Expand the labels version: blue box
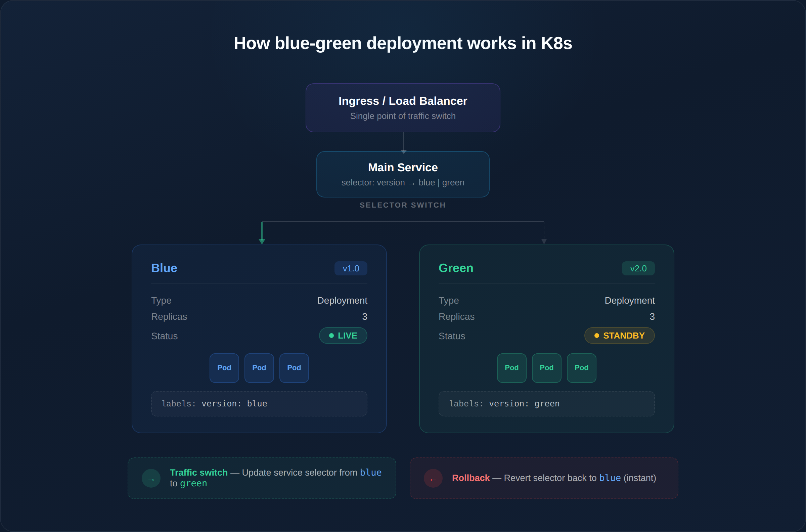The image size is (806, 532). click(x=259, y=403)
